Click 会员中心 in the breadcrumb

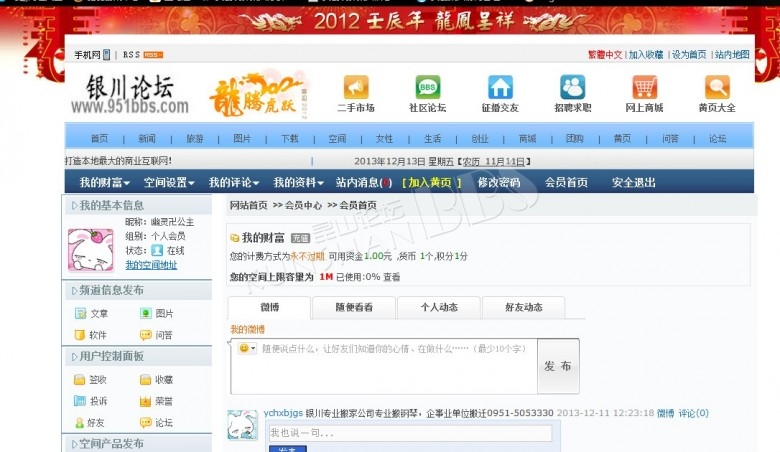pos(303,205)
